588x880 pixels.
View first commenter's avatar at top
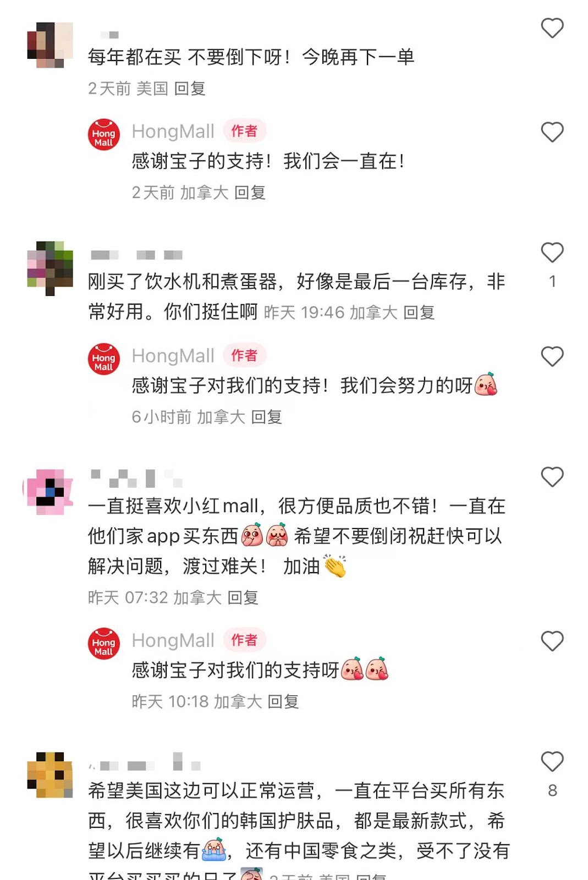tap(50, 45)
